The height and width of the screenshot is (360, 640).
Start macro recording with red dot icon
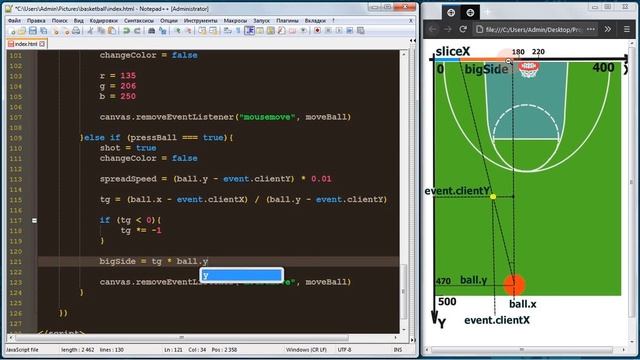click(x=317, y=31)
